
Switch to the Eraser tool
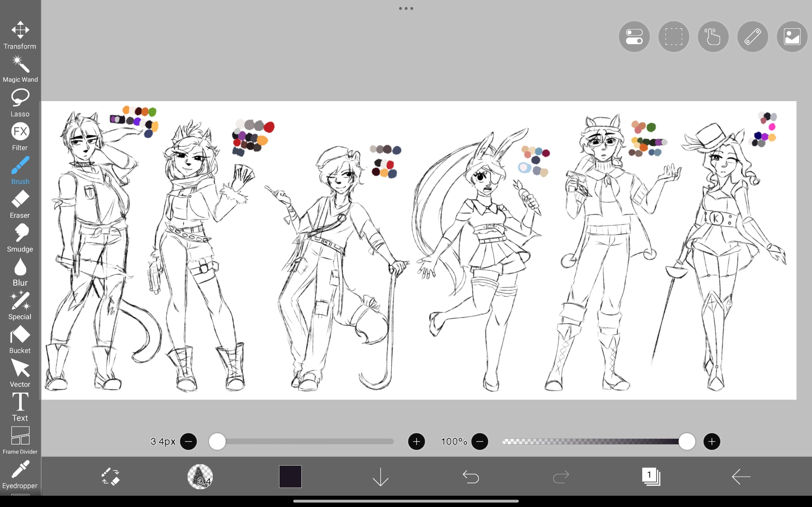[20, 203]
